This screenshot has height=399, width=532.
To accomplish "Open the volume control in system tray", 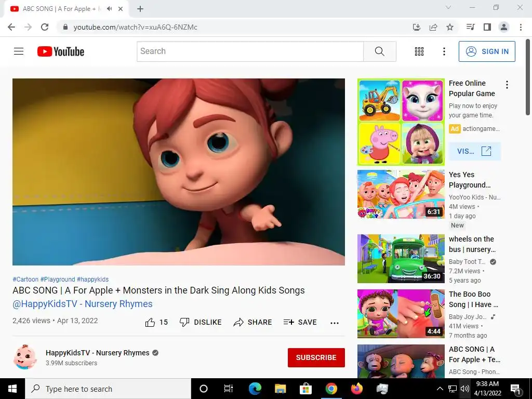I will pos(465,389).
